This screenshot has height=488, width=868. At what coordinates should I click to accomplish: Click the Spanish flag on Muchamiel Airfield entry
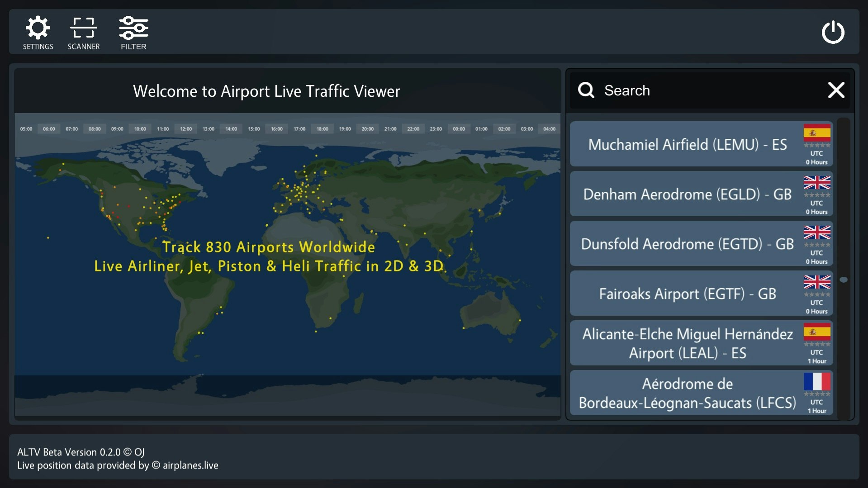[x=817, y=132]
